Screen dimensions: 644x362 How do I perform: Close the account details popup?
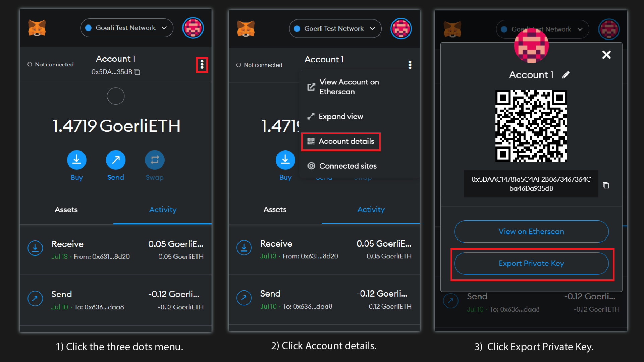tap(606, 55)
